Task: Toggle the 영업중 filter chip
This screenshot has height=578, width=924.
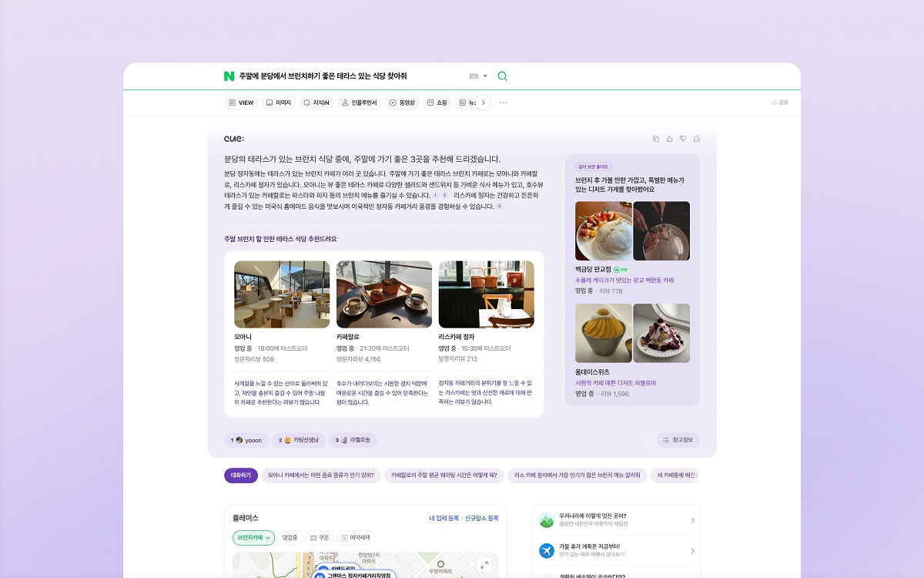Action: 290,538
